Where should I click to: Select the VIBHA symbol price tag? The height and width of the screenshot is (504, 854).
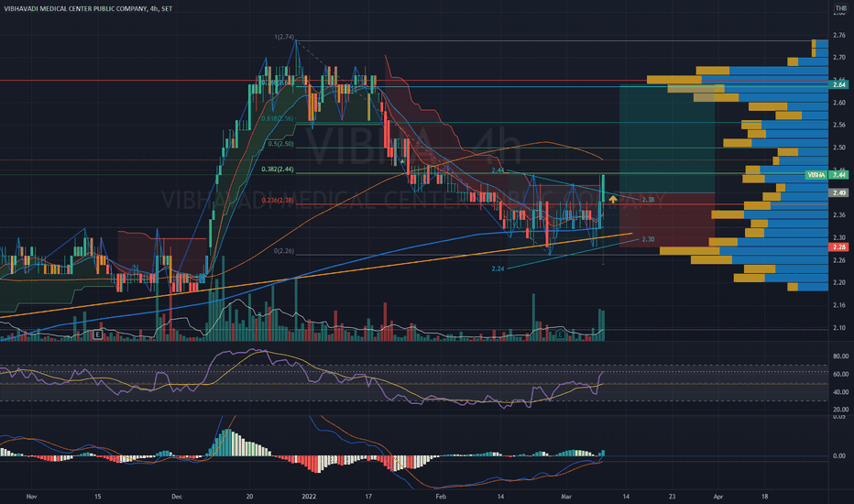[x=816, y=175]
